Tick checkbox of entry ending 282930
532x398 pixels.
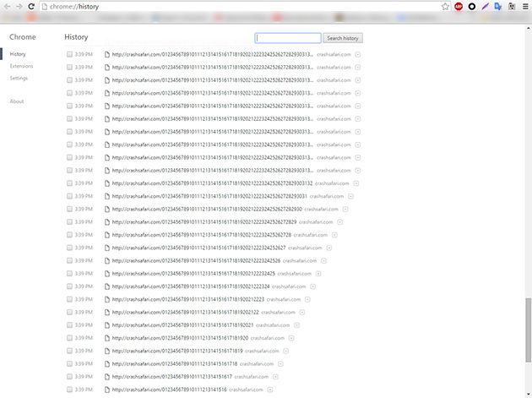(x=69, y=210)
